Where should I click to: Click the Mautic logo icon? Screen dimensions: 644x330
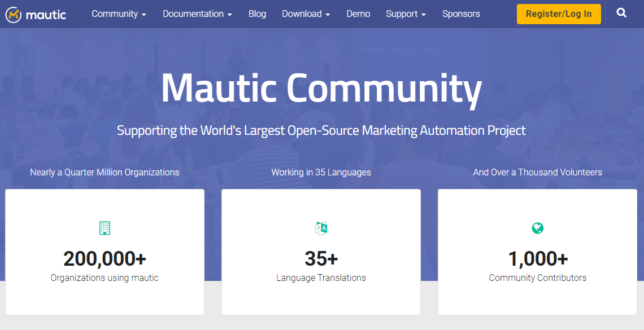pyautogui.click(x=14, y=15)
